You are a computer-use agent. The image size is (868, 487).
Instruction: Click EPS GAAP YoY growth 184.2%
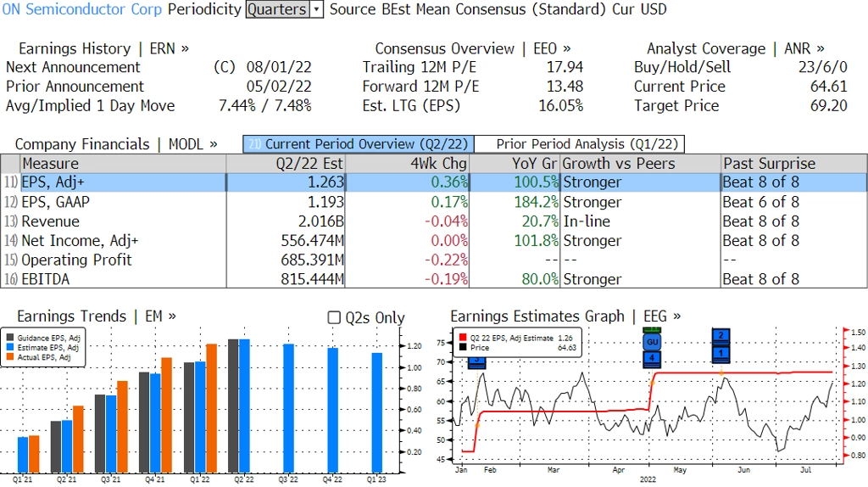click(536, 202)
